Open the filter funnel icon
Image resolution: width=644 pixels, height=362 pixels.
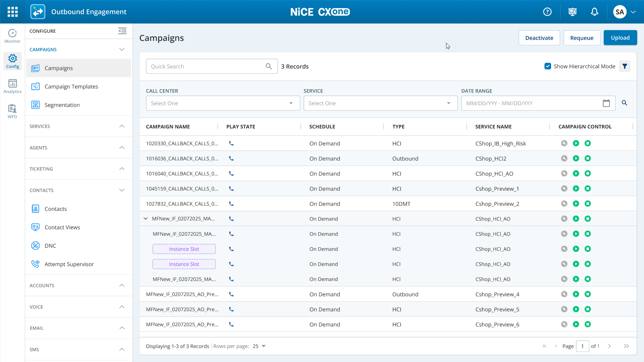pos(625,66)
